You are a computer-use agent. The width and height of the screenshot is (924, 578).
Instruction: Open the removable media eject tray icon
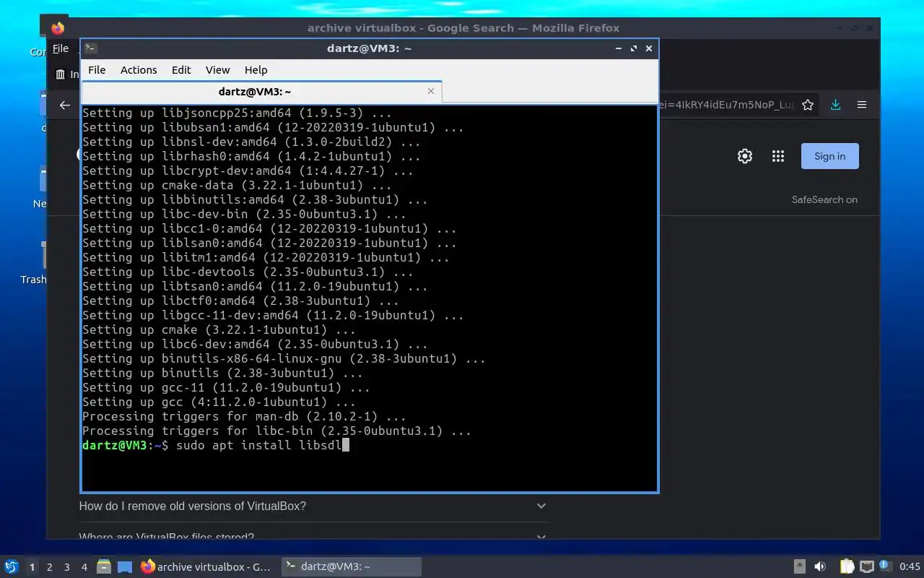click(800, 567)
